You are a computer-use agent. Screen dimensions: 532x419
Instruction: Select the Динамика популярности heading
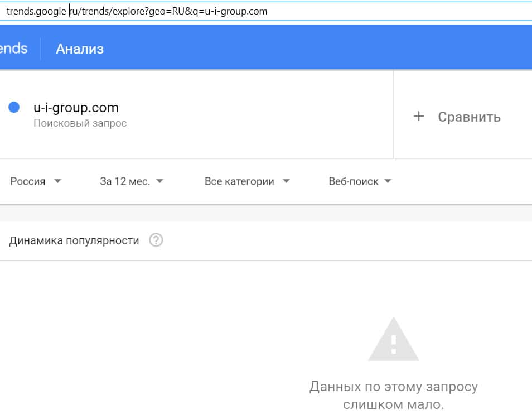[x=74, y=241]
